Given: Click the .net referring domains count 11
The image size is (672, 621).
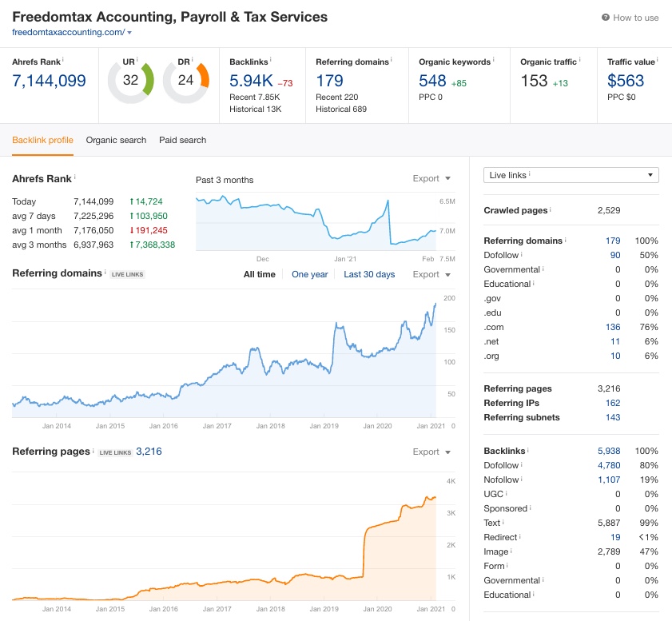Looking at the screenshot, I should point(615,341).
